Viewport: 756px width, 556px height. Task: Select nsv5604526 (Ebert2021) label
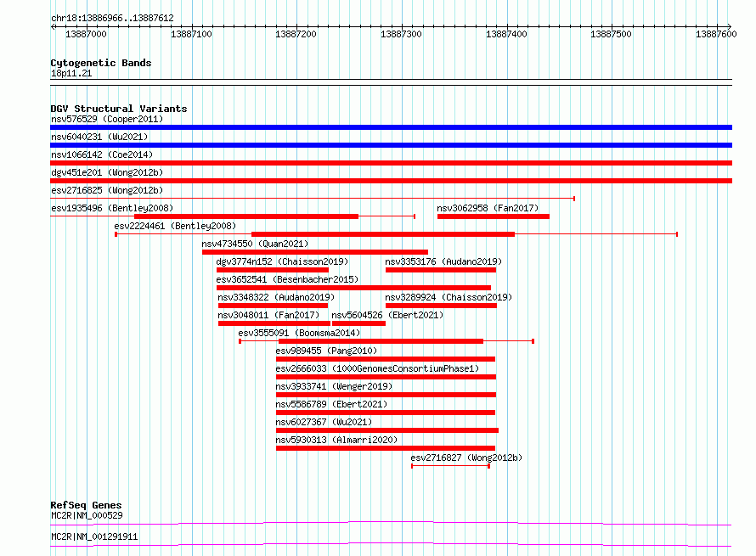(x=387, y=315)
